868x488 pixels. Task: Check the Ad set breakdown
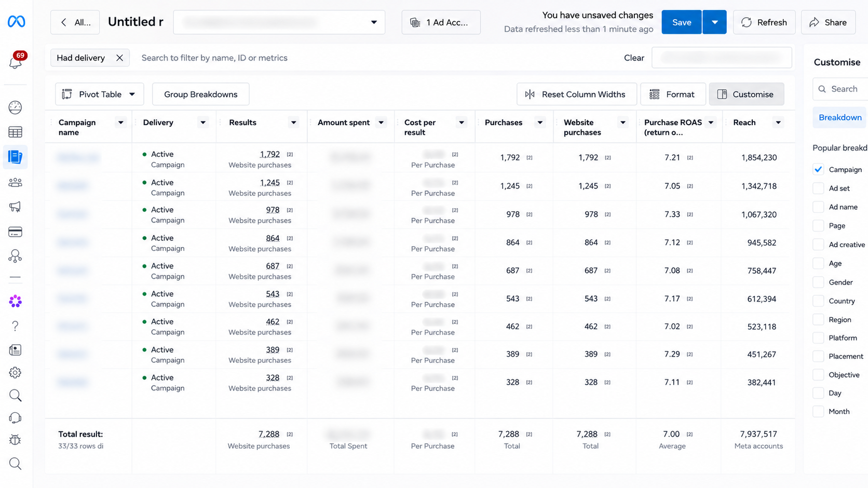pos(818,188)
